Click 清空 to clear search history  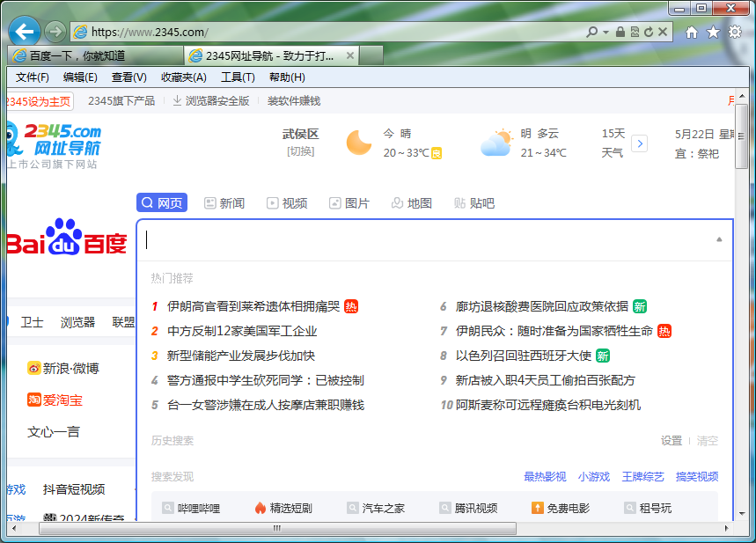[708, 440]
